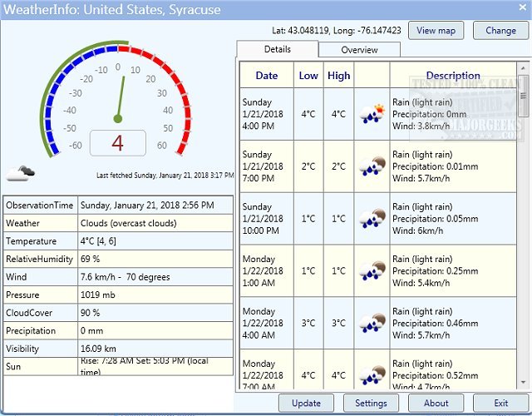Viewport: 532px width, 416px height.
Task: Select the 'Monday 1/22/2018 4:00 AM' date cell
Action: (267, 324)
